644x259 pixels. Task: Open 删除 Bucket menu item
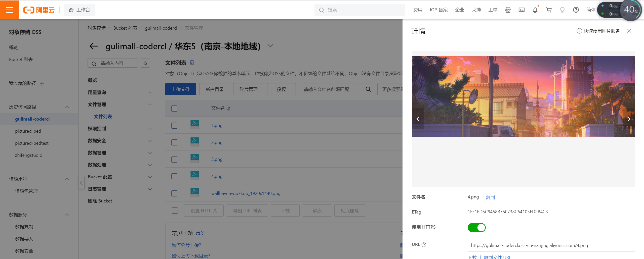100,201
